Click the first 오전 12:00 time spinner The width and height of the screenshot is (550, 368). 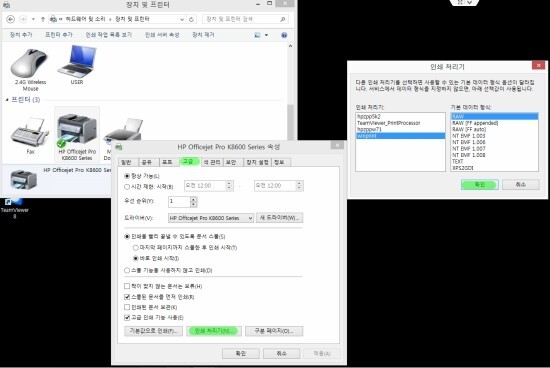[x=229, y=186]
